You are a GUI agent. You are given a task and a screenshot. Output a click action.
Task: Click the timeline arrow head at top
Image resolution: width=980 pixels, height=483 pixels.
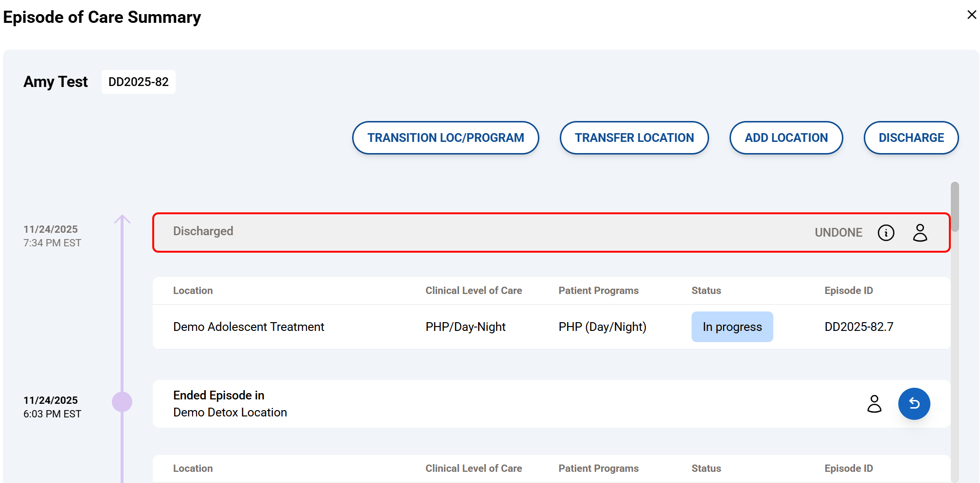tap(122, 219)
